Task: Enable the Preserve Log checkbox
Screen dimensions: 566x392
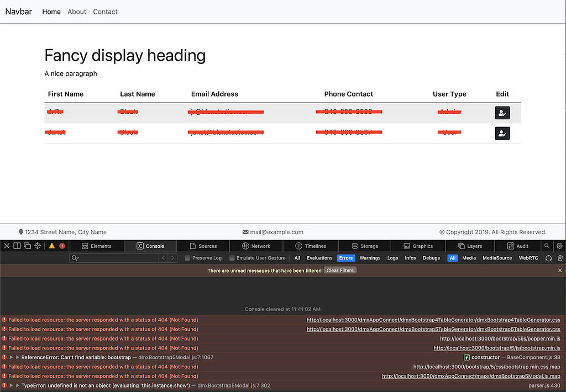Action: point(188,258)
